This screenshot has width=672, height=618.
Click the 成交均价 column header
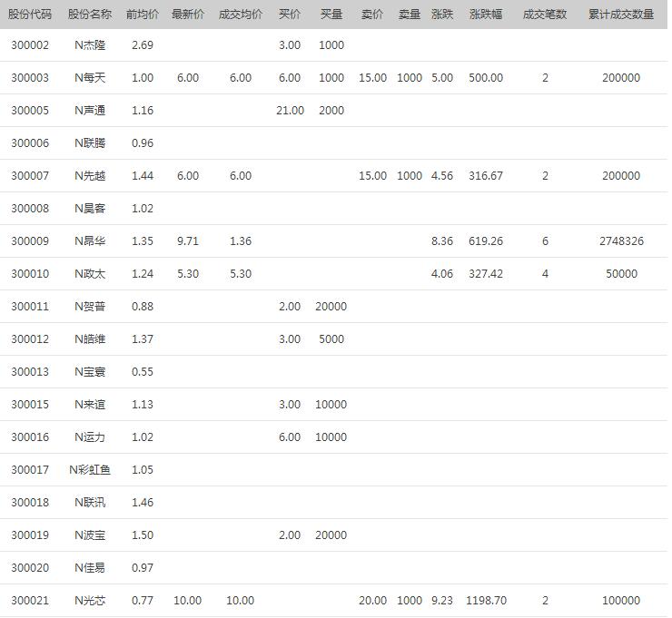[x=241, y=15]
